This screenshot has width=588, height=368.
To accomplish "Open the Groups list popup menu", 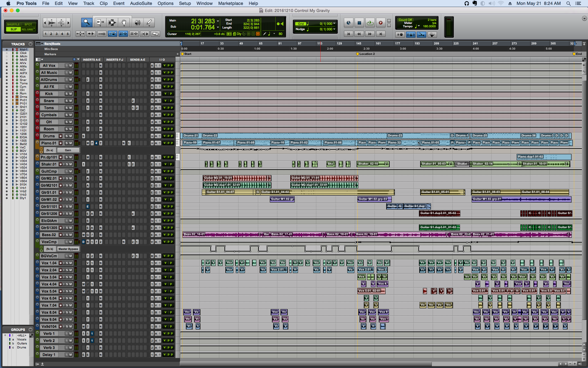I will point(30,330).
